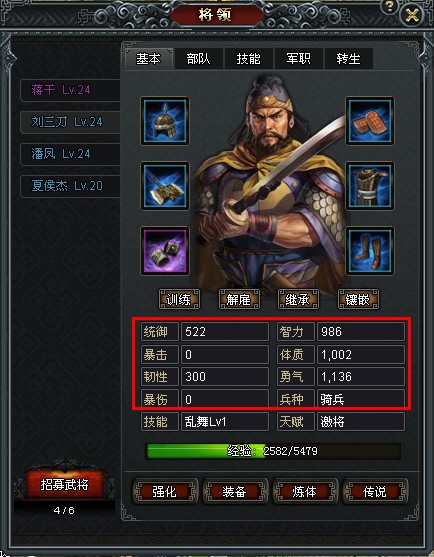The image size is (434, 557).
Task: Open the 转生 tab
Action: coord(348,59)
